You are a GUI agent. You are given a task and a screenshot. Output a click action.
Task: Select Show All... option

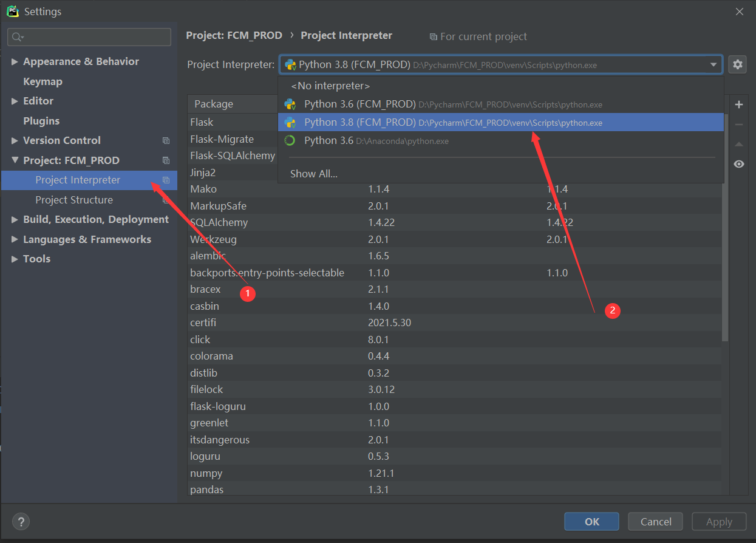coord(501,174)
